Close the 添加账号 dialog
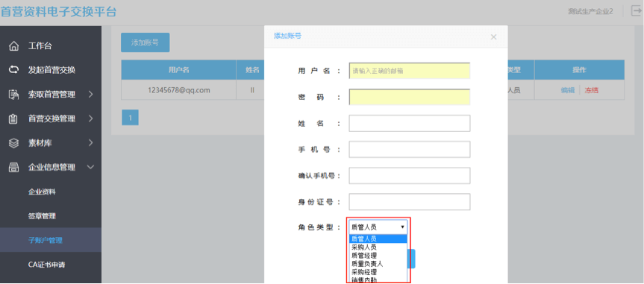 (x=494, y=37)
